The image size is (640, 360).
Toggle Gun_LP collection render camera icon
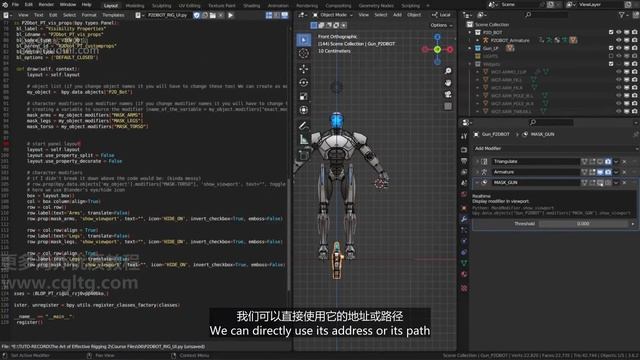tap(634, 48)
